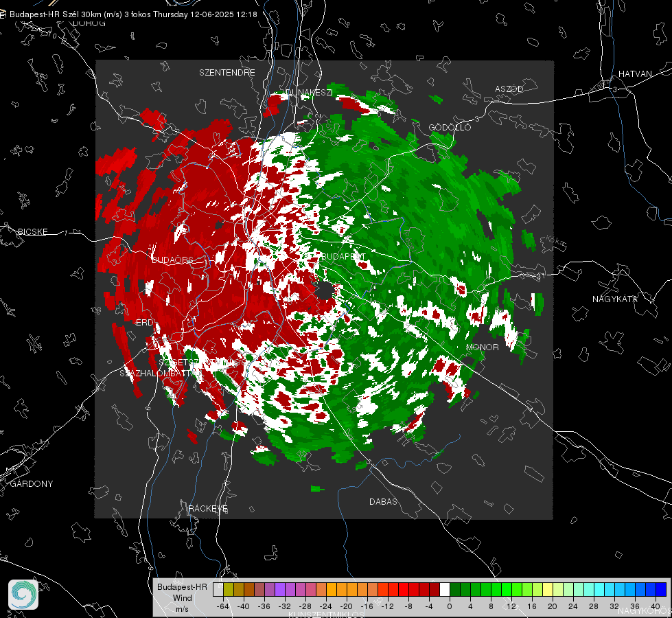This screenshot has height=618, width=672.
Task: Click the 'Budapest-HR' legend title
Action: 182,586
